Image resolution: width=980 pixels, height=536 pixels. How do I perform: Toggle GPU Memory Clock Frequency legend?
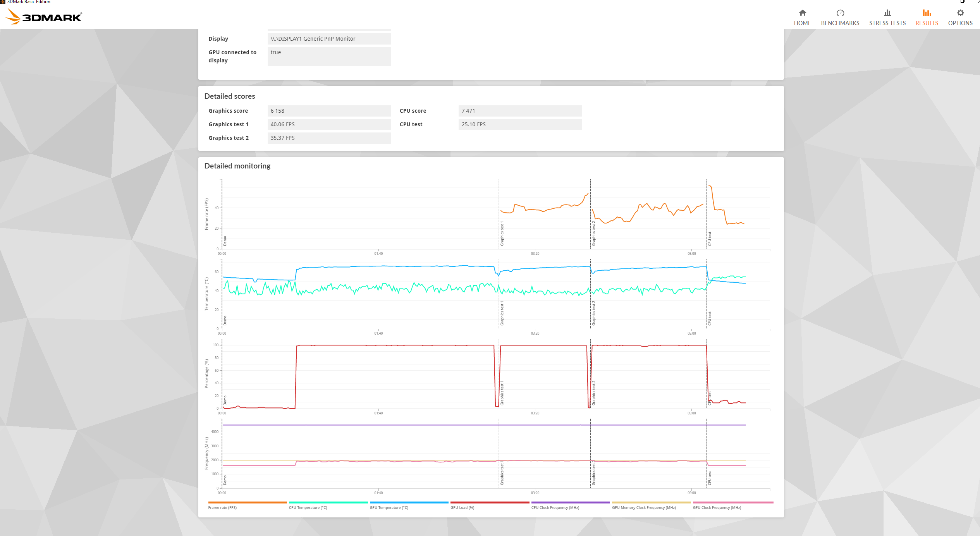[644, 507]
